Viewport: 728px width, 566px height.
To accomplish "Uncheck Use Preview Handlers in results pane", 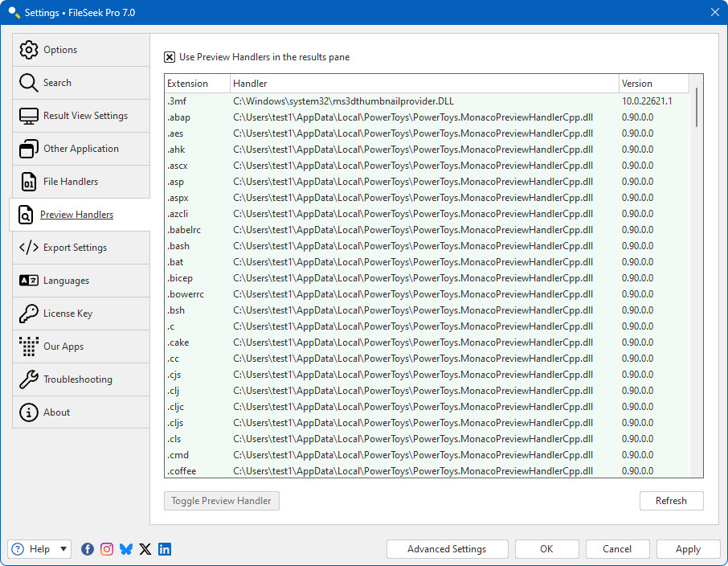I will (170, 57).
